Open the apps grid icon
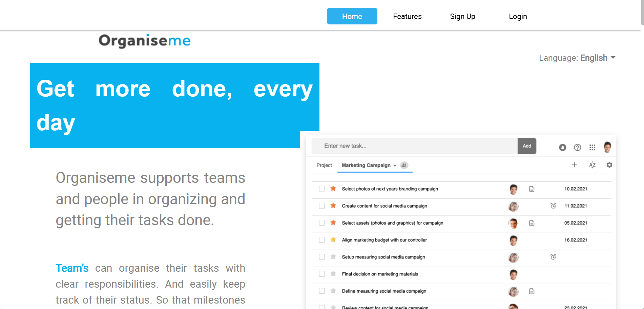 593,147
